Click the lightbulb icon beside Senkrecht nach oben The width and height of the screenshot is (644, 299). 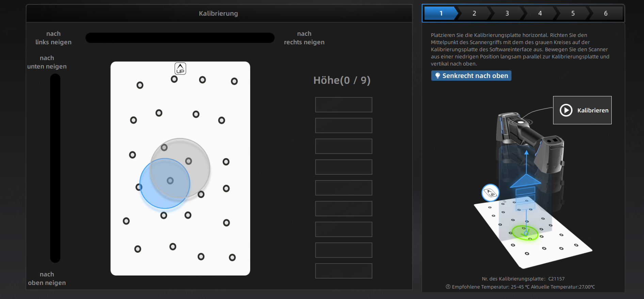tap(437, 76)
